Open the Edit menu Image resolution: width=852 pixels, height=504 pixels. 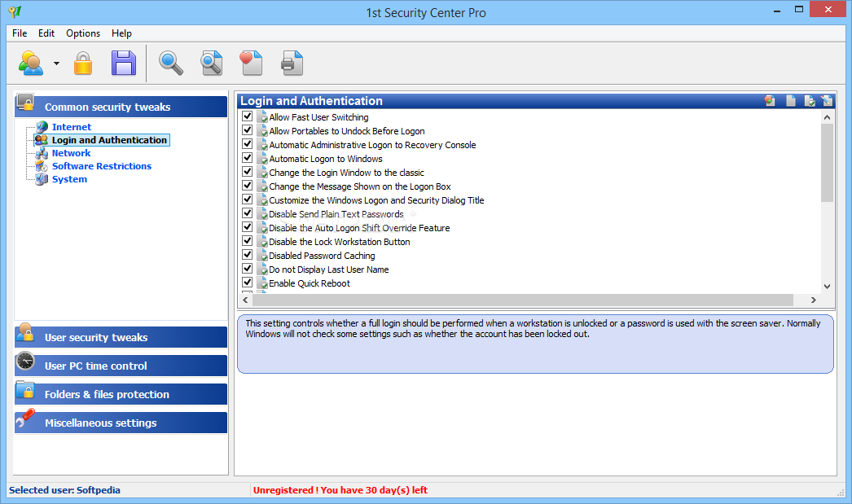pos(46,33)
